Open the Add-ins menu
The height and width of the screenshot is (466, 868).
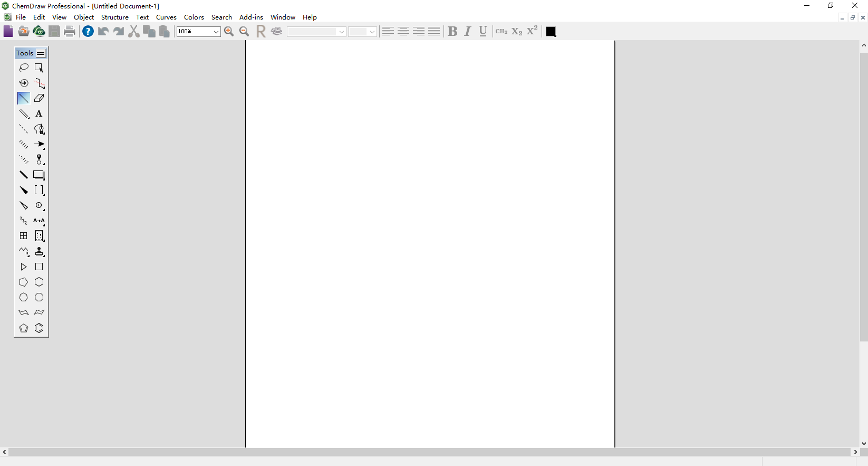[251, 17]
